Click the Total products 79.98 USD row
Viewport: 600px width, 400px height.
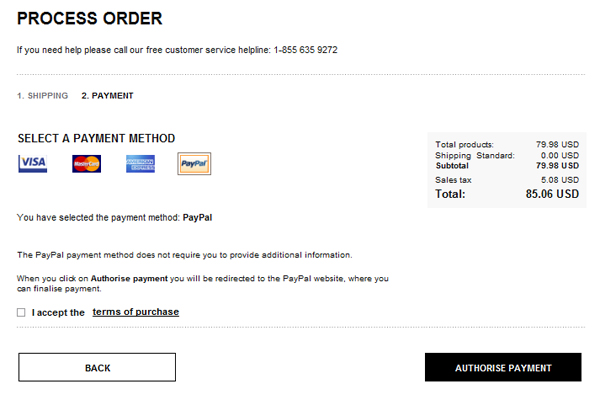507,145
